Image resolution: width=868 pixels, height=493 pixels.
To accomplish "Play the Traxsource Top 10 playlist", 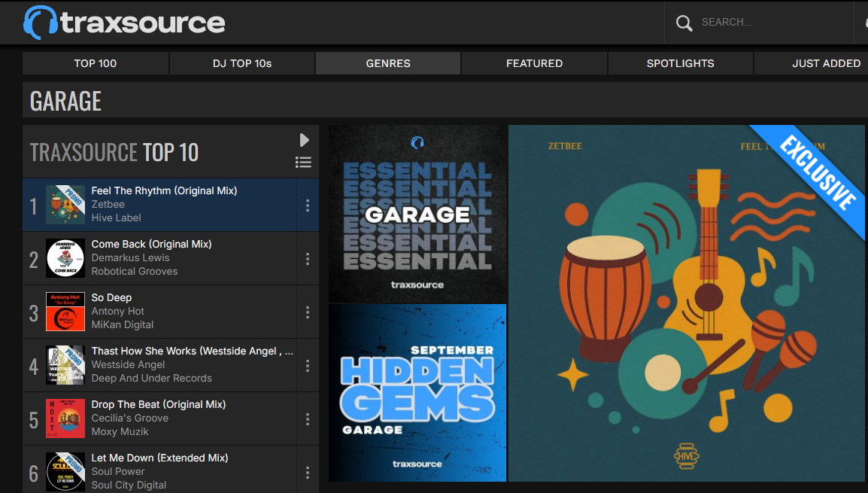I will pos(304,139).
